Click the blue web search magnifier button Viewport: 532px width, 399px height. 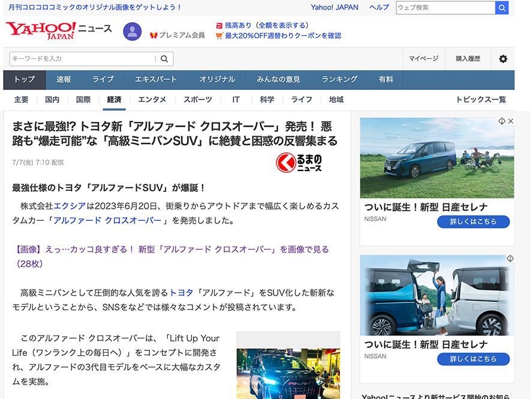click(x=501, y=8)
